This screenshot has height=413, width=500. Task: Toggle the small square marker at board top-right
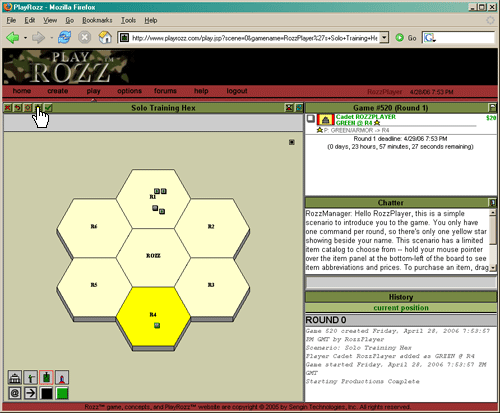292,142
